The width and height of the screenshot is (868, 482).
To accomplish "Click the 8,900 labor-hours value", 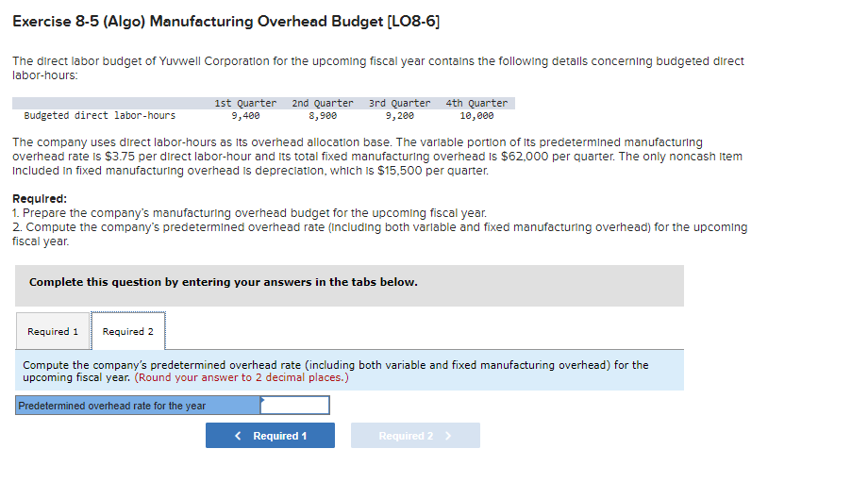I will point(323,116).
